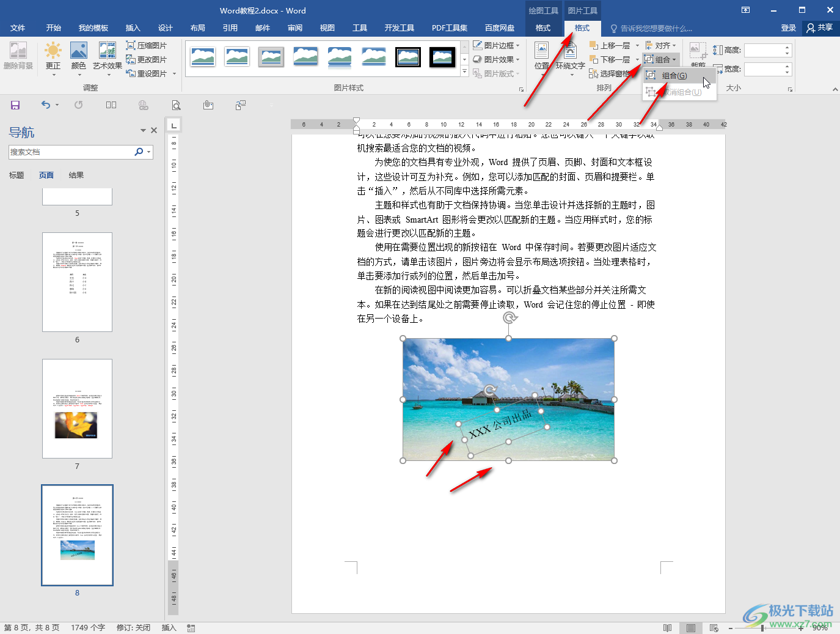Click the Undo icon
This screenshot has height=634, width=840.
click(46, 105)
